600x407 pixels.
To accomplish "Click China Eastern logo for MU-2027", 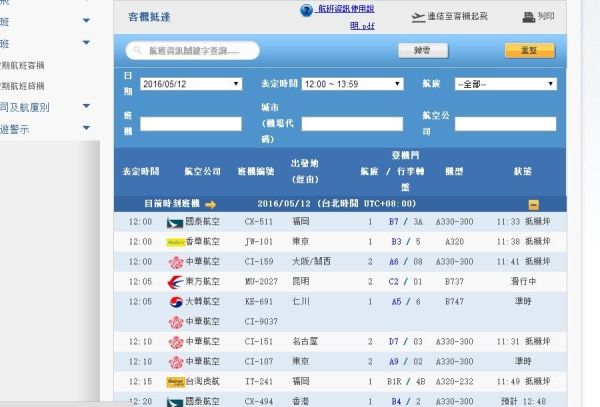I will (x=175, y=282).
